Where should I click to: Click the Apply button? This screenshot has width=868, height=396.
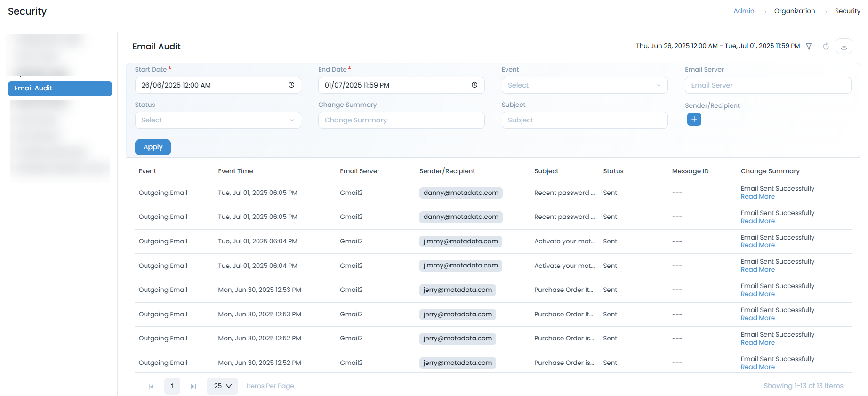click(x=153, y=147)
